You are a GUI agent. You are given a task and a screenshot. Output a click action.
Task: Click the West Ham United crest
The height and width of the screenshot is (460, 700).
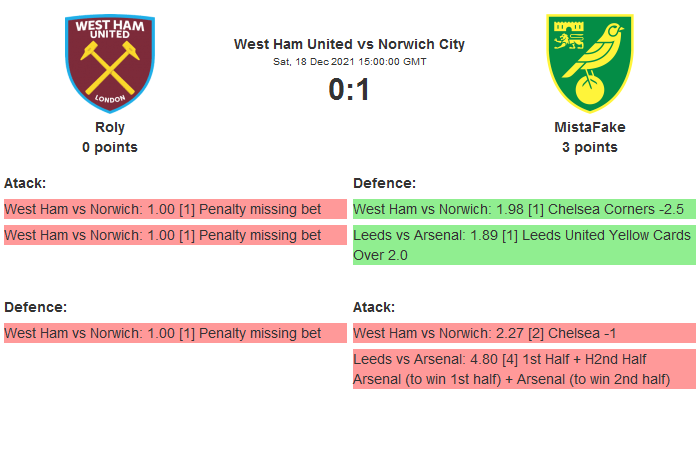(x=110, y=63)
